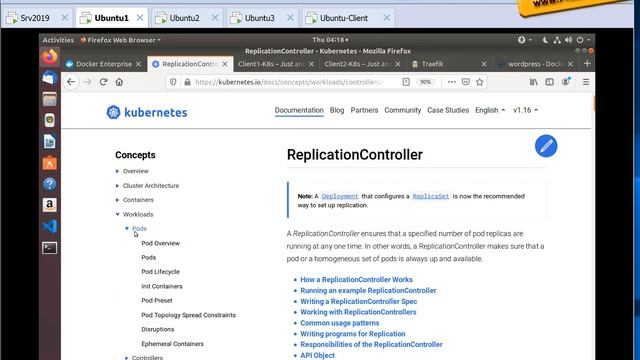Expand the Cluster Architecture section
The width and height of the screenshot is (640, 360).
(x=117, y=186)
